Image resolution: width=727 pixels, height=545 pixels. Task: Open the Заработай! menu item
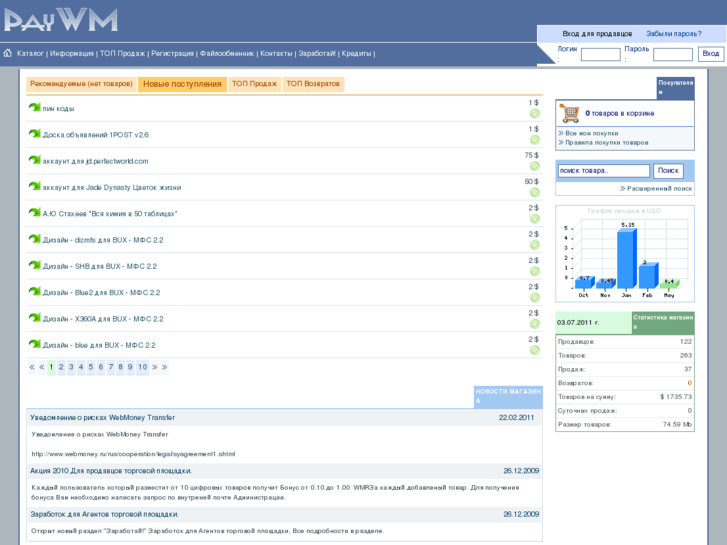317,53
